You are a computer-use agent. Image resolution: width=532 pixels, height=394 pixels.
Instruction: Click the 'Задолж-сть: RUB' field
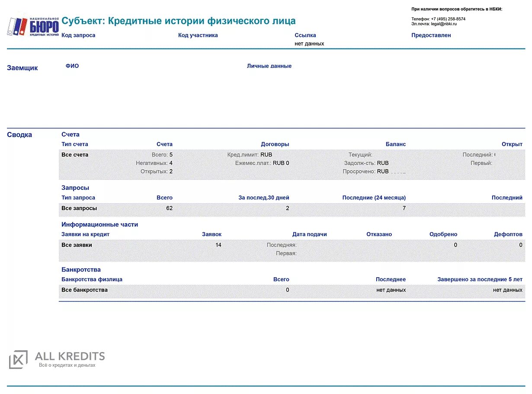click(x=367, y=163)
